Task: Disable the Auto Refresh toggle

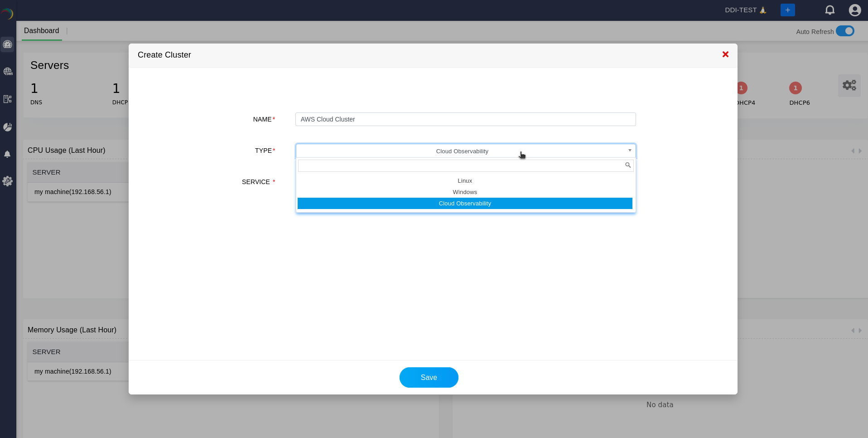Action: (x=845, y=31)
